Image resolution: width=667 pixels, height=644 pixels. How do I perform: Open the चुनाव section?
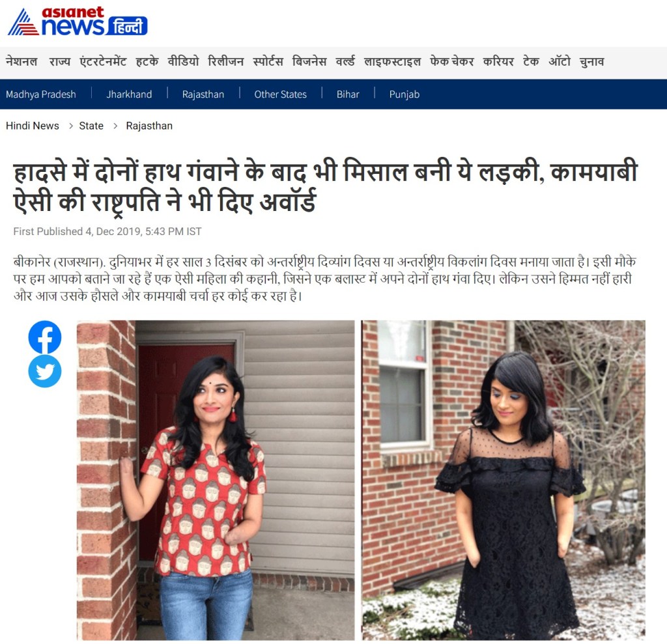591,62
